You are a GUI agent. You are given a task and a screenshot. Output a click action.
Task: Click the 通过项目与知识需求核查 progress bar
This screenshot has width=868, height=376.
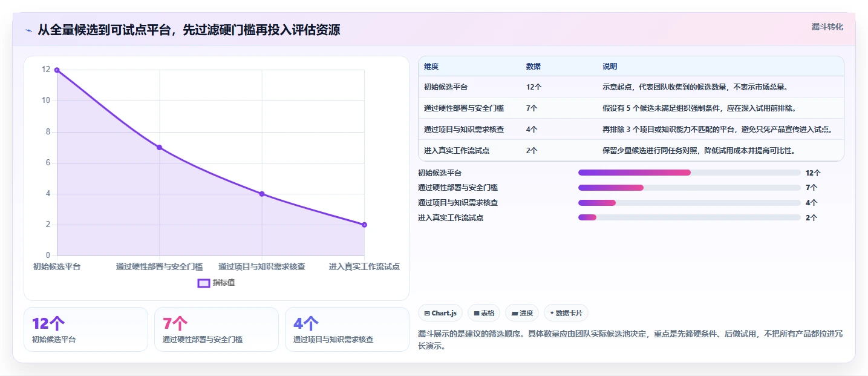click(690, 203)
